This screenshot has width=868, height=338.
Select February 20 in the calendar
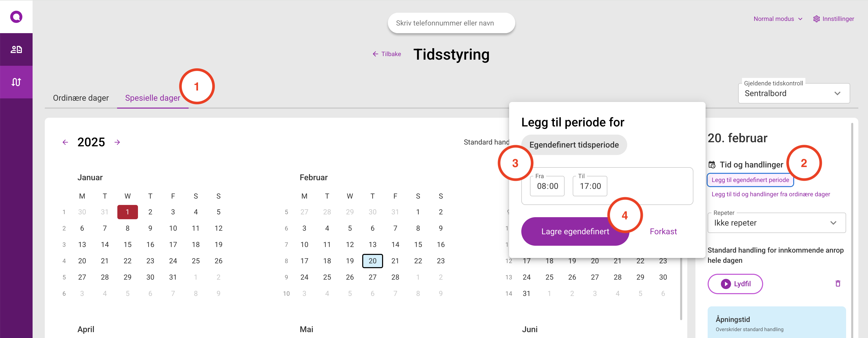[372, 261]
